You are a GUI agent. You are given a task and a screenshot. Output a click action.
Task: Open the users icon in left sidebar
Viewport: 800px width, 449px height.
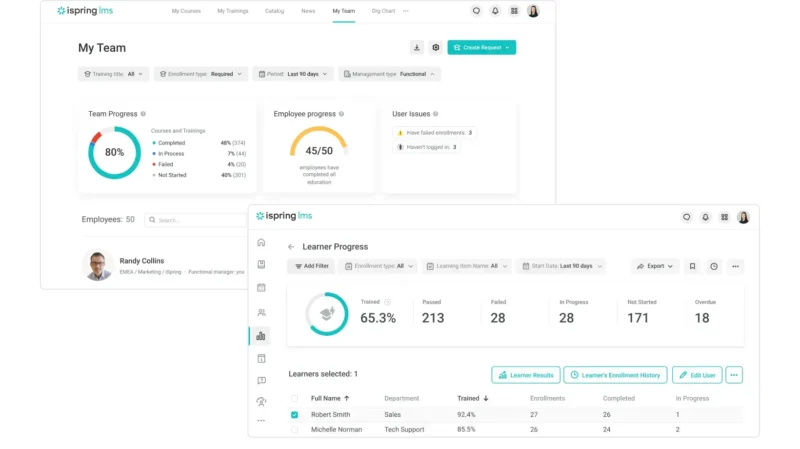[x=261, y=312]
